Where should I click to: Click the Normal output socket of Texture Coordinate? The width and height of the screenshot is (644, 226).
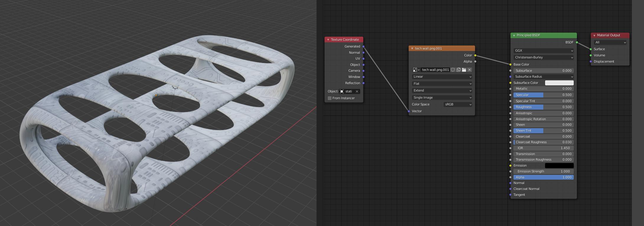click(x=363, y=53)
